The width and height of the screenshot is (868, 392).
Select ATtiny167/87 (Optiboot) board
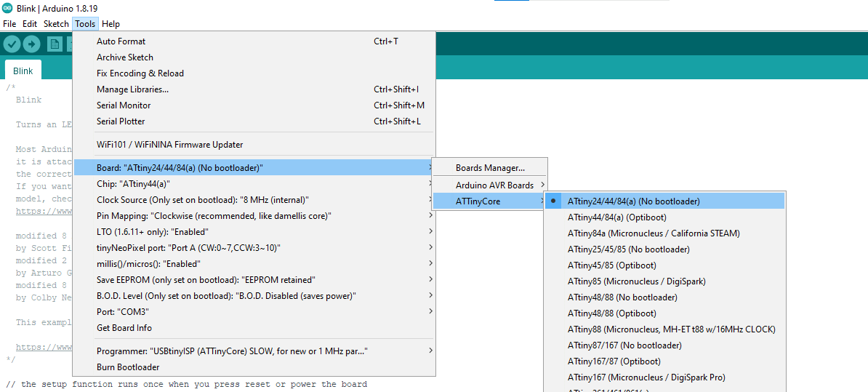click(x=665, y=361)
